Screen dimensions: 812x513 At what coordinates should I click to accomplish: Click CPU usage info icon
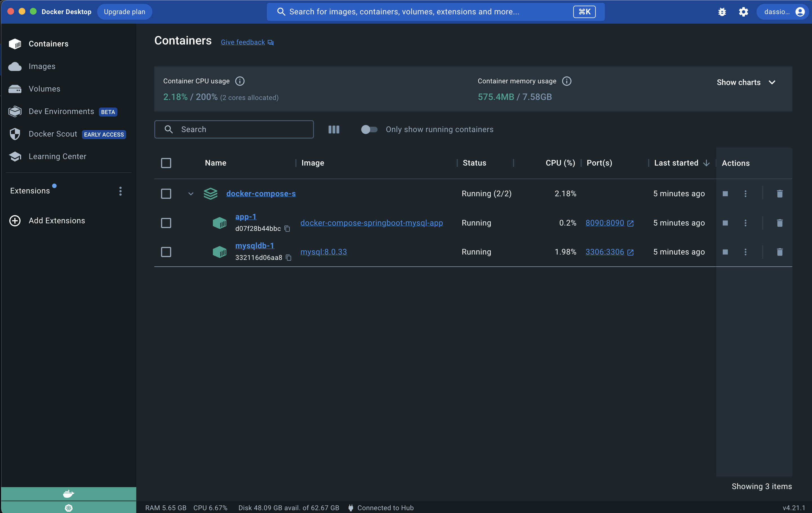[240, 81]
